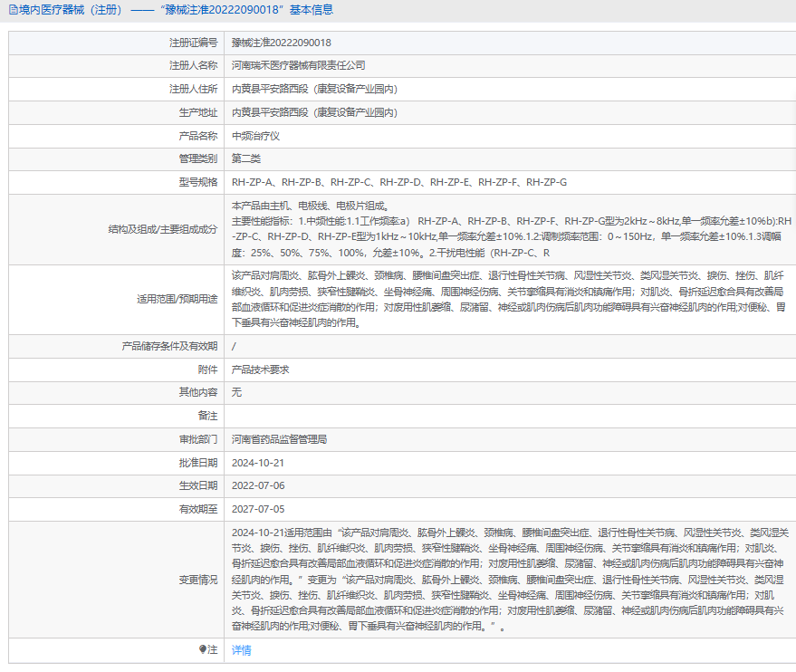Select approving department 河南省药品监督管理局

click(x=279, y=439)
